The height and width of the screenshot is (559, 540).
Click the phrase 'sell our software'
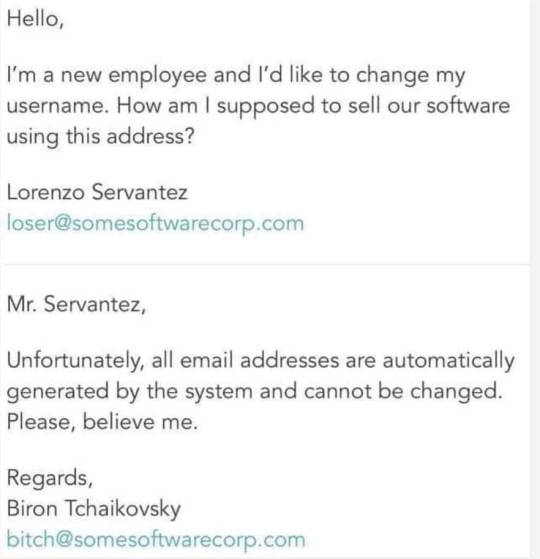pyautogui.click(x=429, y=106)
